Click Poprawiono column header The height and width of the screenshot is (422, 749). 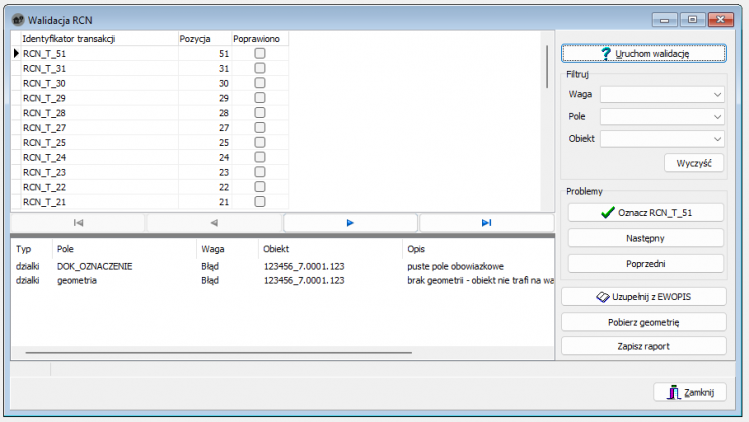click(260, 39)
